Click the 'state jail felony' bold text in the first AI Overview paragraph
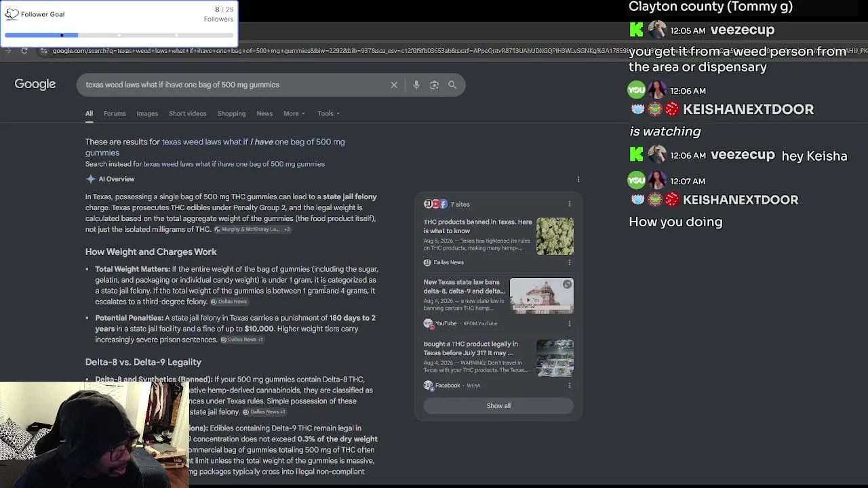 coord(350,197)
